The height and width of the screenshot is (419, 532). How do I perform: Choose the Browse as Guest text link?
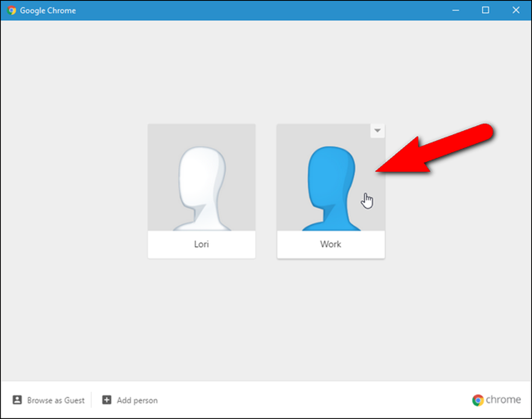56,400
